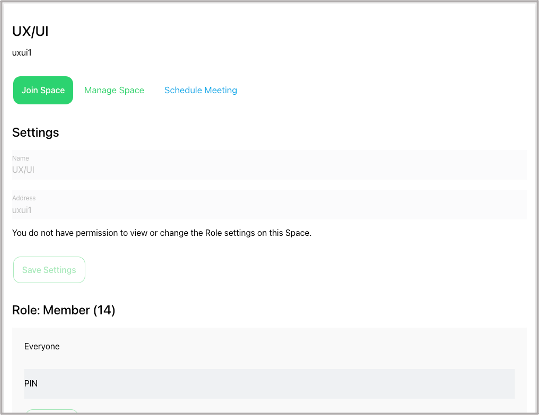The width and height of the screenshot is (540, 416).
Task: Click the UX/UI page title
Action: 30,31
